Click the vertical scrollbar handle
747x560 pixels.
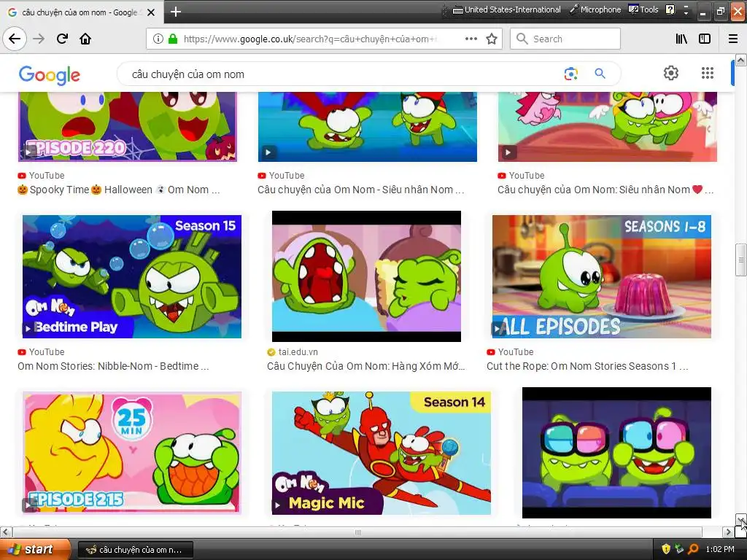pos(741,260)
